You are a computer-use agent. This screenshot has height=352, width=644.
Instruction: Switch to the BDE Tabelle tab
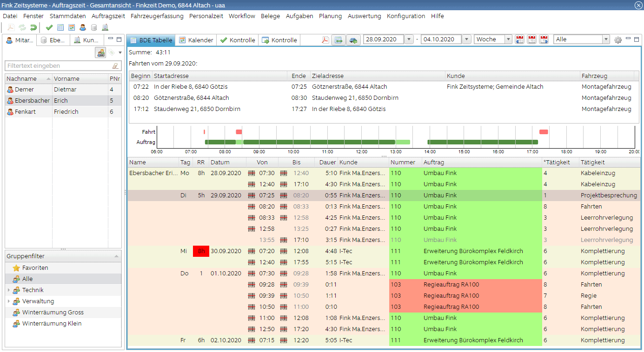point(151,40)
